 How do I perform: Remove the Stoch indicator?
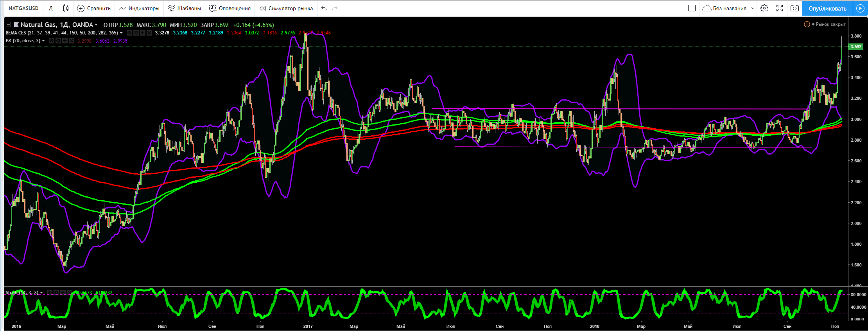click(70, 293)
